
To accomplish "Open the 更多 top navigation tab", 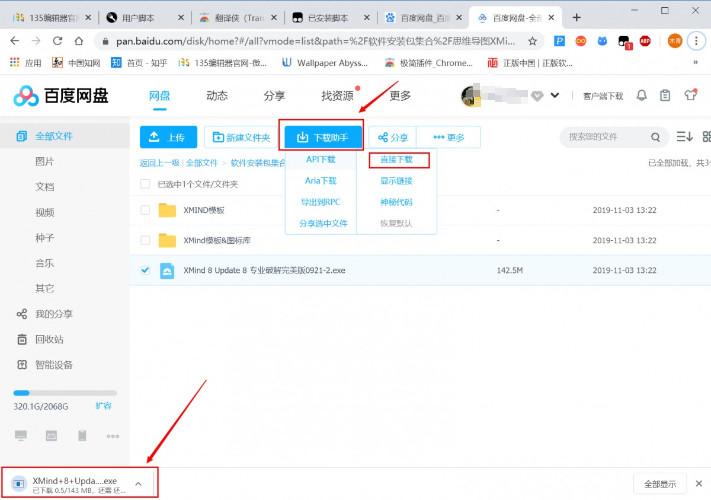I will [400, 96].
